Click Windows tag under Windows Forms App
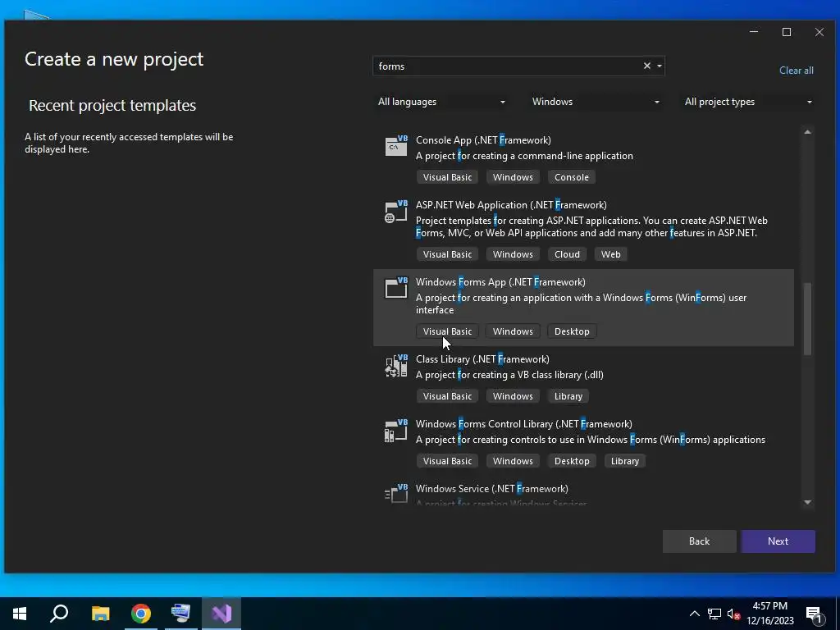Screen dimensions: 840x630 click(513, 331)
